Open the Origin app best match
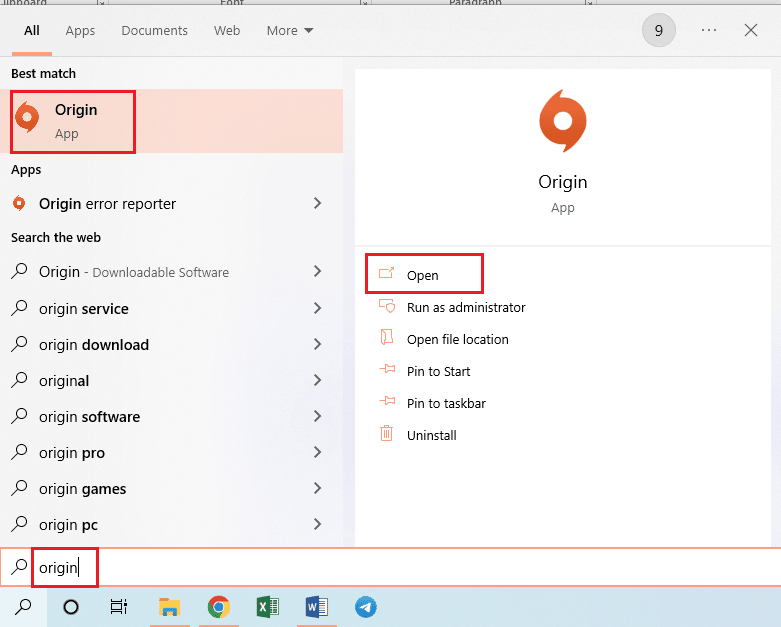Image resolution: width=781 pixels, height=627 pixels. 171,121
